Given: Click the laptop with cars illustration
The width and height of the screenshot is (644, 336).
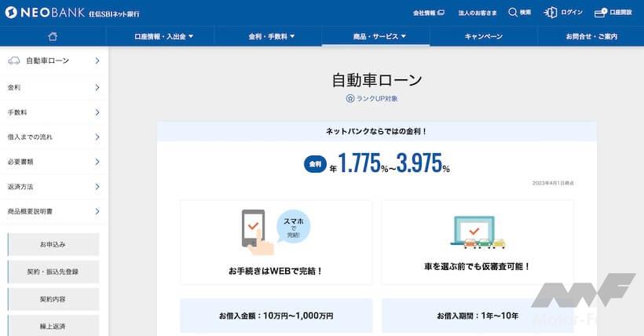Looking at the screenshot, I should coord(478,232).
